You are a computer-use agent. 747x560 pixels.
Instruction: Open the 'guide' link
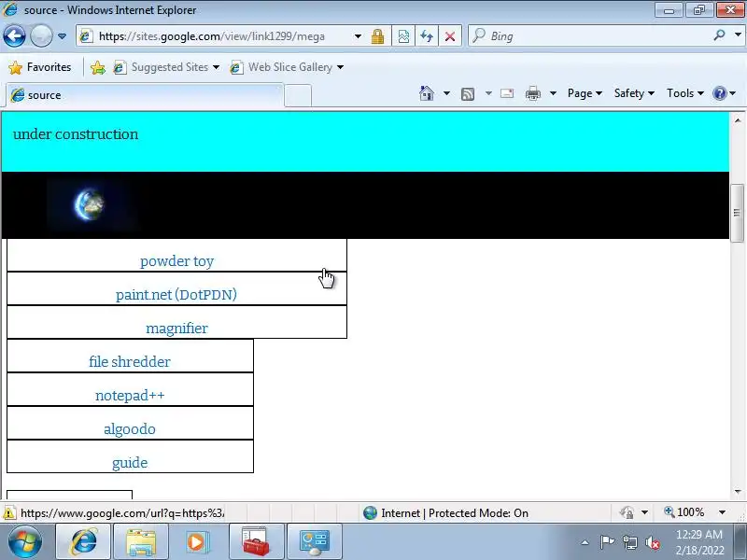click(x=130, y=462)
